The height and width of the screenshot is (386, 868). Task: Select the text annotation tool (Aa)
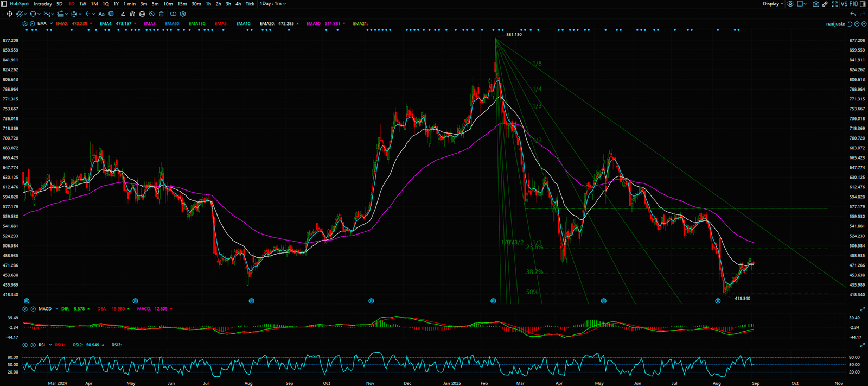coord(101,14)
